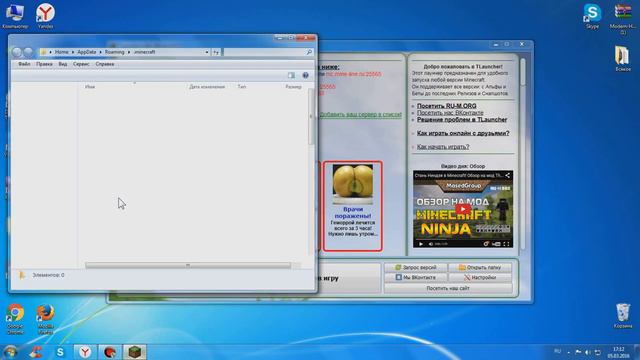Screen dimensions: 640x360
Task: Click the red recorder icon in taskbar
Action: click(110, 352)
